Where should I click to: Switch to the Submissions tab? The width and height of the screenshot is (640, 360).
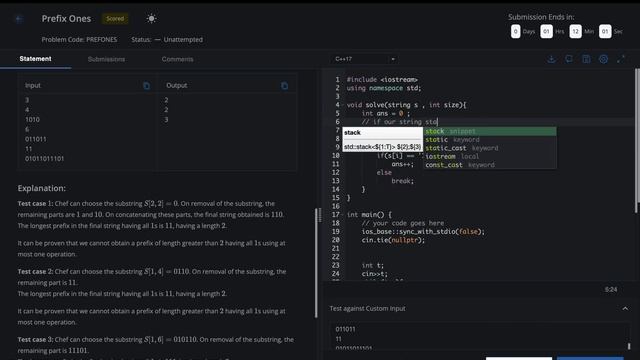point(106,59)
